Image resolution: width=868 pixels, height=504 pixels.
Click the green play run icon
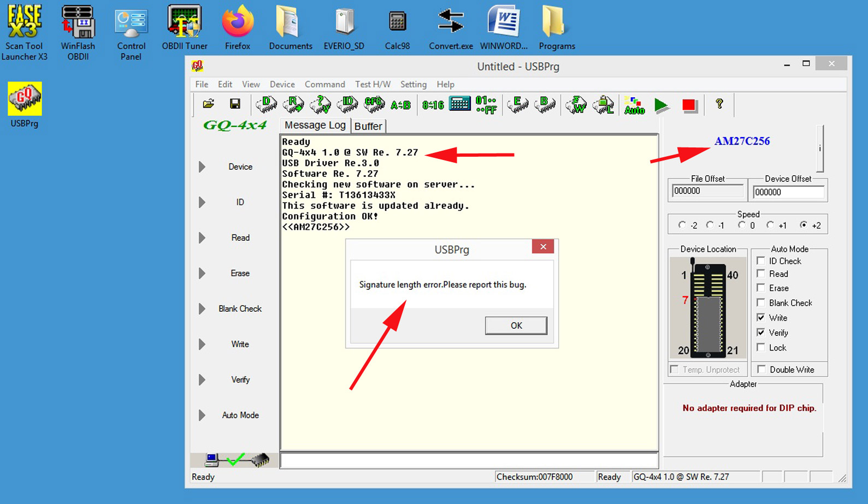click(661, 105)
